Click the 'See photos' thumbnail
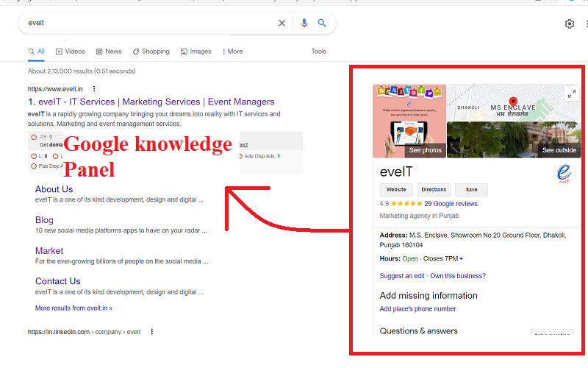The height and width of the screenshot is (368, 588). tap(409, 121)
